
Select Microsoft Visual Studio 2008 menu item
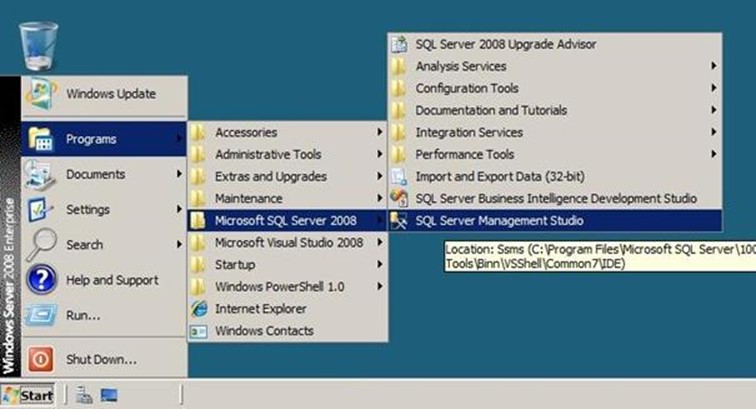[287, 243]
